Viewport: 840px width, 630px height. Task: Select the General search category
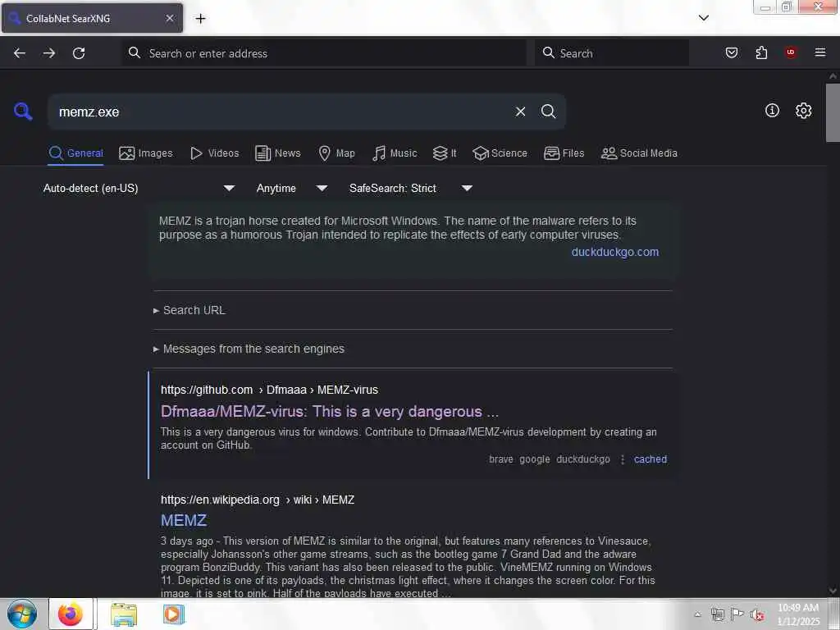(x=75, y=153)
